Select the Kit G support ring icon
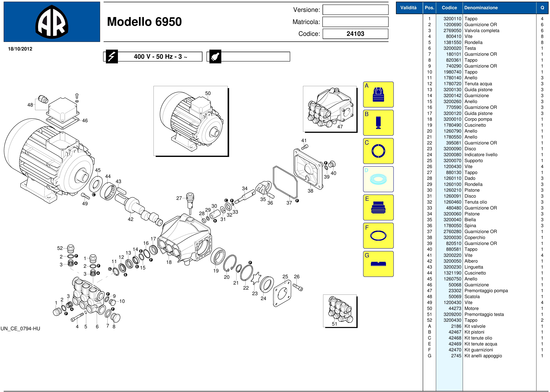This screenshot has width=550, height=392. (378, 264)
